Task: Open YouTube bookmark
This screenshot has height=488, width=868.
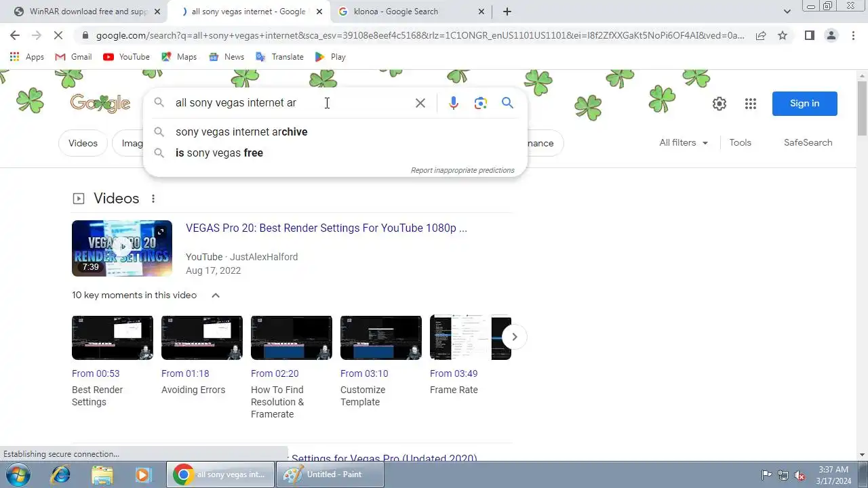Action: click(x=126, y=57)
